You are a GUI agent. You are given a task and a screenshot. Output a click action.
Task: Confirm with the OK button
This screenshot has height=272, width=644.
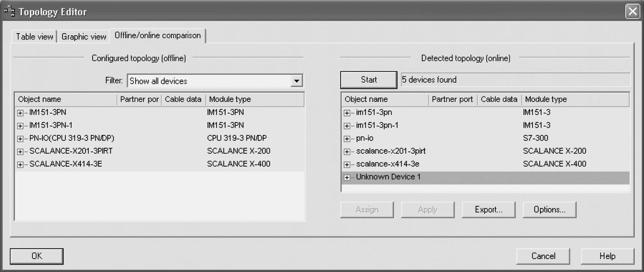coord(37,256)
